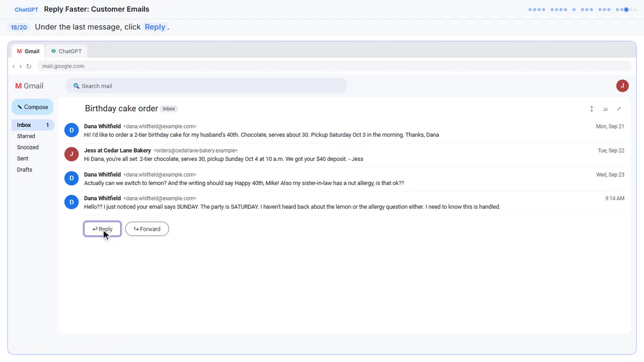Click the red J avatar on Jess's message
Viewport: 644px width, 362px height.
[71, 154]
